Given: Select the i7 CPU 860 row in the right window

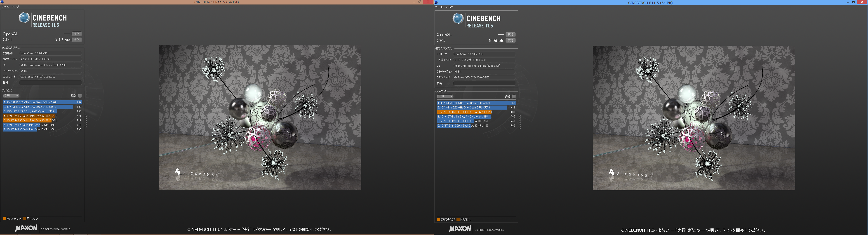Looking at the screenshot, I should [x=476, y=125].
